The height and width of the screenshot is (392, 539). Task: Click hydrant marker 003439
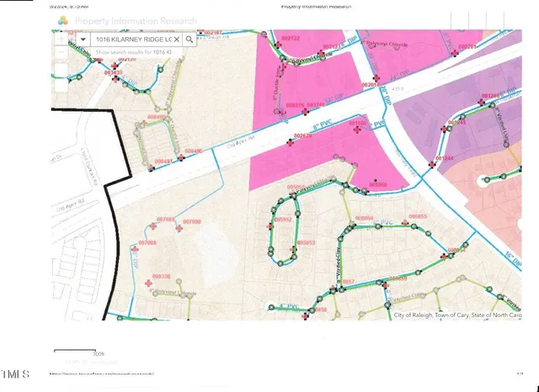tap(115, 81)
